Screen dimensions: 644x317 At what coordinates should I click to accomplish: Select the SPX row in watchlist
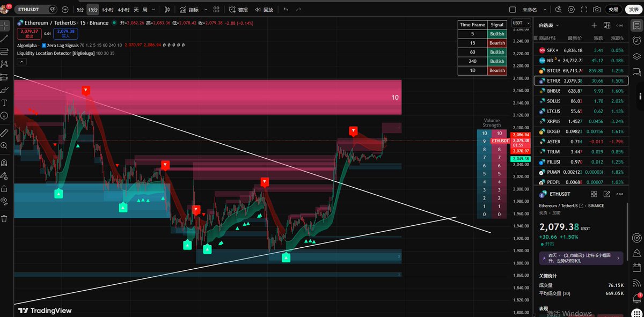click(581, 50)
